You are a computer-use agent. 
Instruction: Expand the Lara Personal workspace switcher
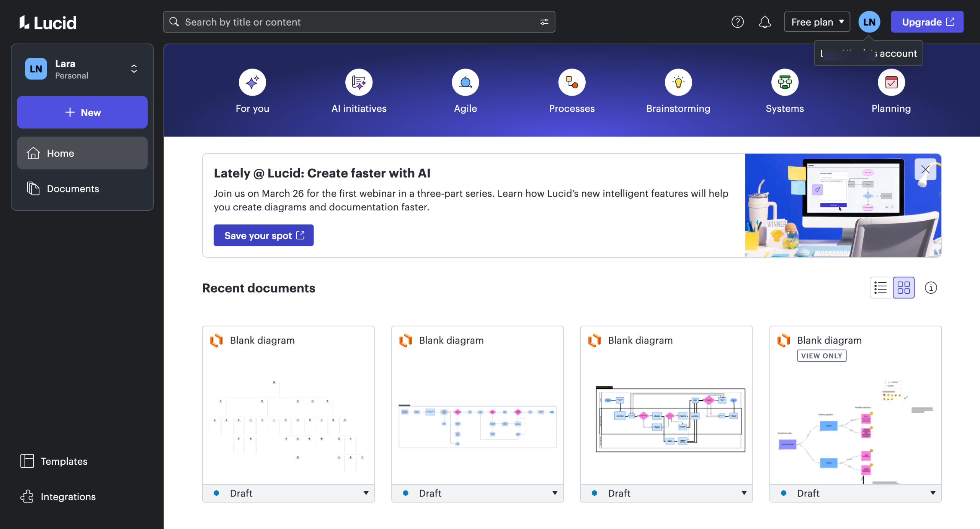134,69
